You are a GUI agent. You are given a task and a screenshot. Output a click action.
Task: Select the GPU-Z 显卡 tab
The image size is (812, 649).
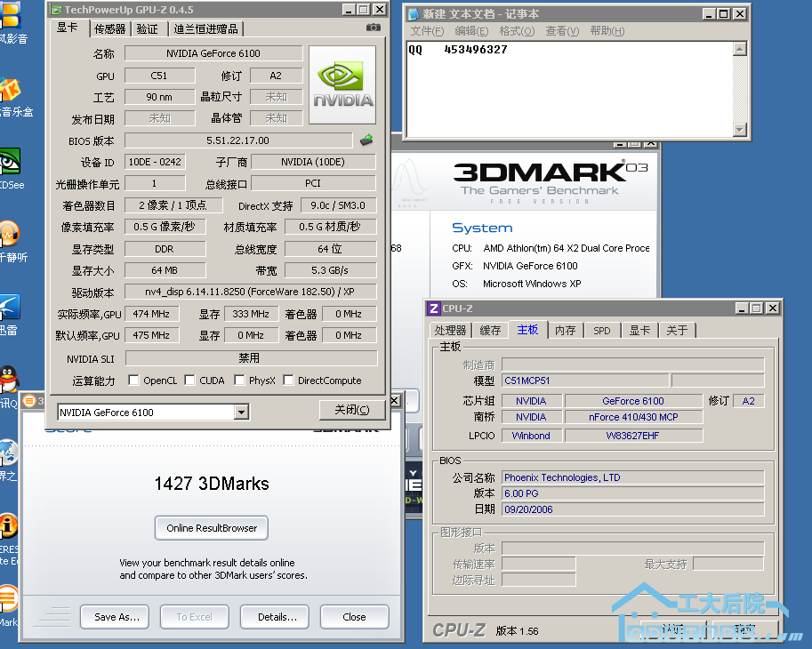68,28
